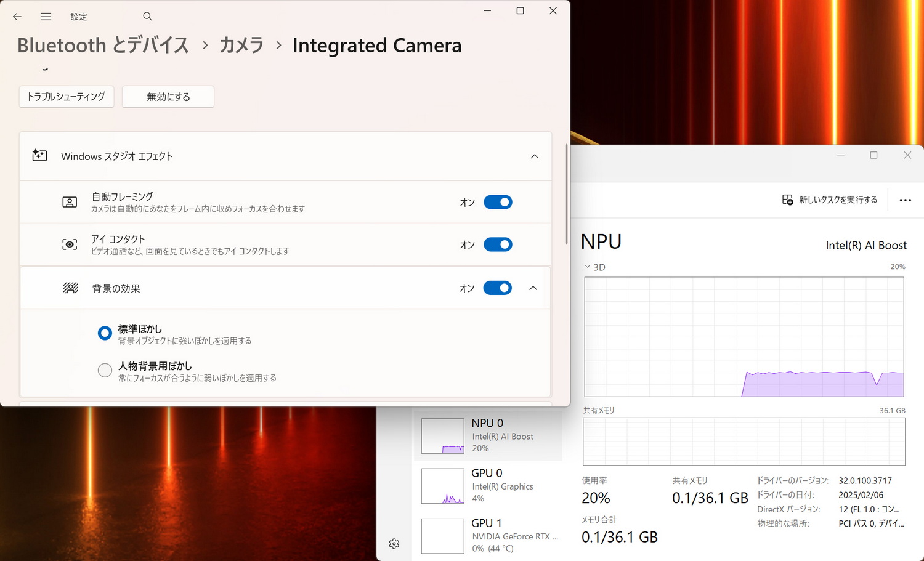Click the search icon in Settings
Image resolution: width=924 pixels, height=561 pixels.
147,17
